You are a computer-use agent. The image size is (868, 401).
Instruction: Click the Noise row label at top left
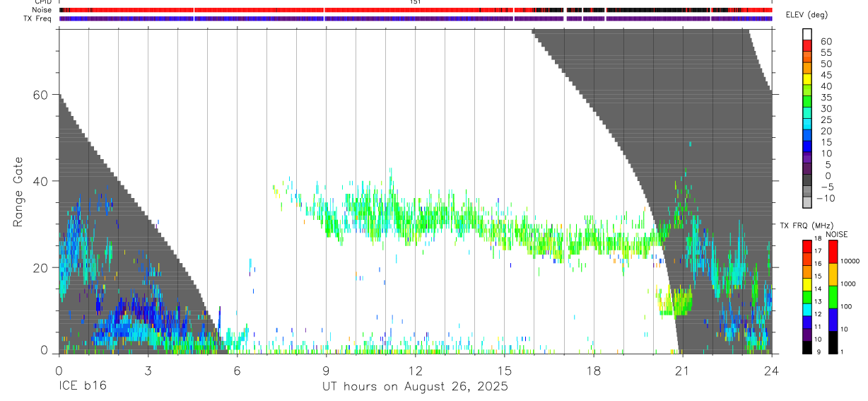[x=42, y=10]
